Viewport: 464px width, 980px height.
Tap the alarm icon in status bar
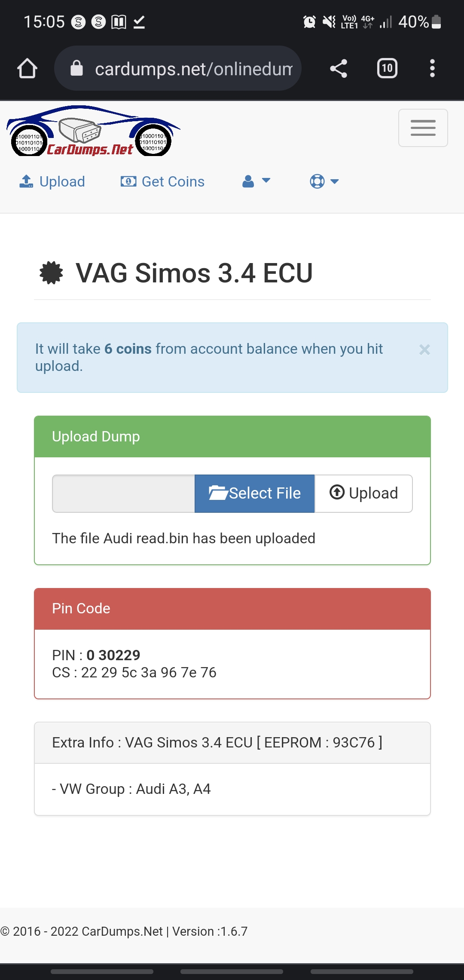[309, 21]
